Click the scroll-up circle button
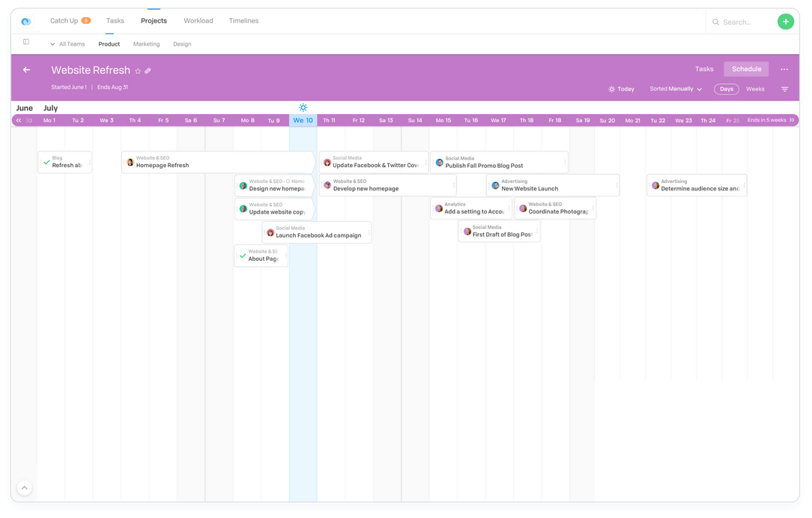 [x=24, y=488]
